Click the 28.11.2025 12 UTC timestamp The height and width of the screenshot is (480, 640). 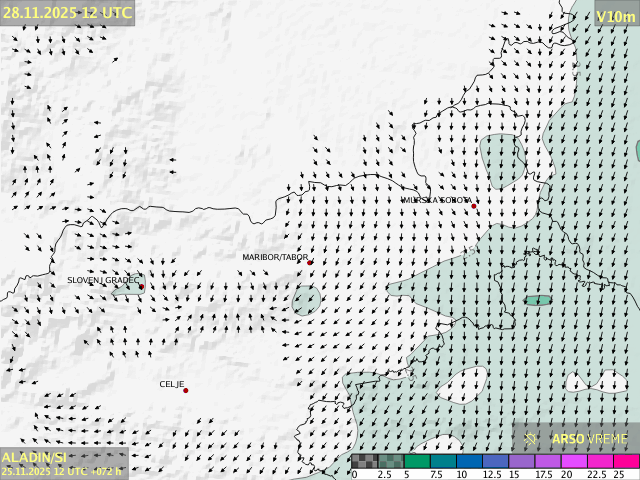(x=67, y=12)
